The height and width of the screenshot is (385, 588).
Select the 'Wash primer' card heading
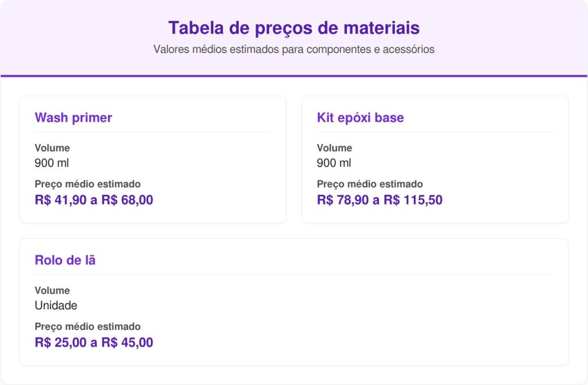point(73,118)
